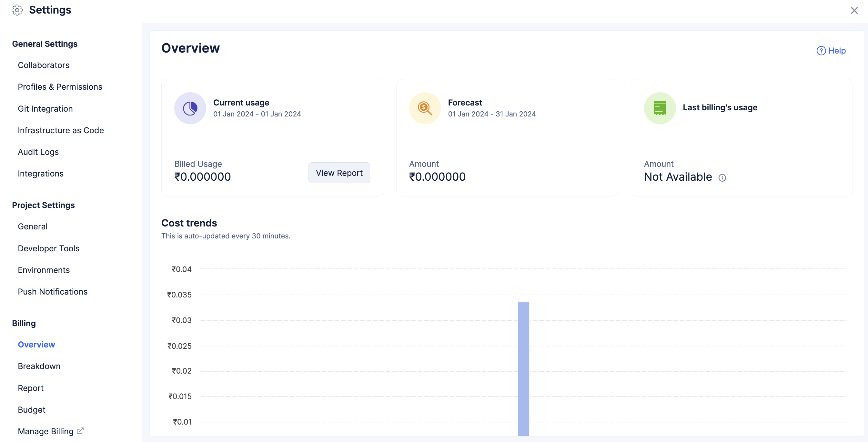Click the settings gear icon
This screenshot has width=868, height=442.
[x=17, y=10]
